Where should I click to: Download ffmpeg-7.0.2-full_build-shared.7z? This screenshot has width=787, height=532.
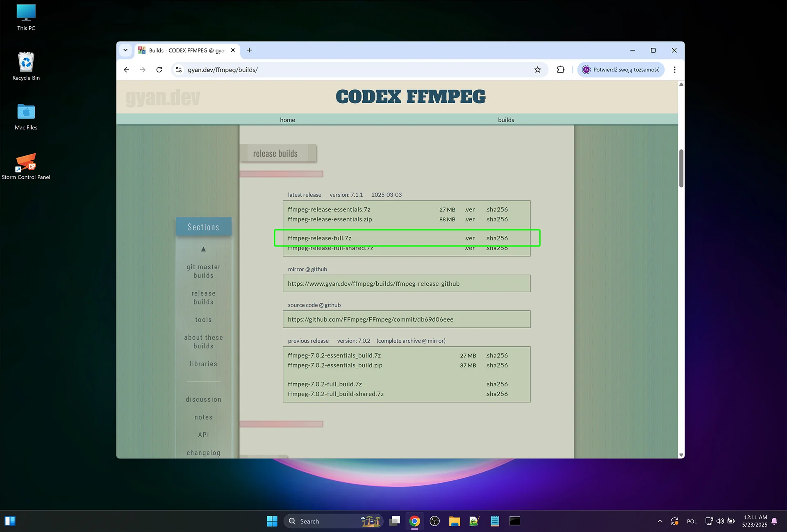click(336, 394)
